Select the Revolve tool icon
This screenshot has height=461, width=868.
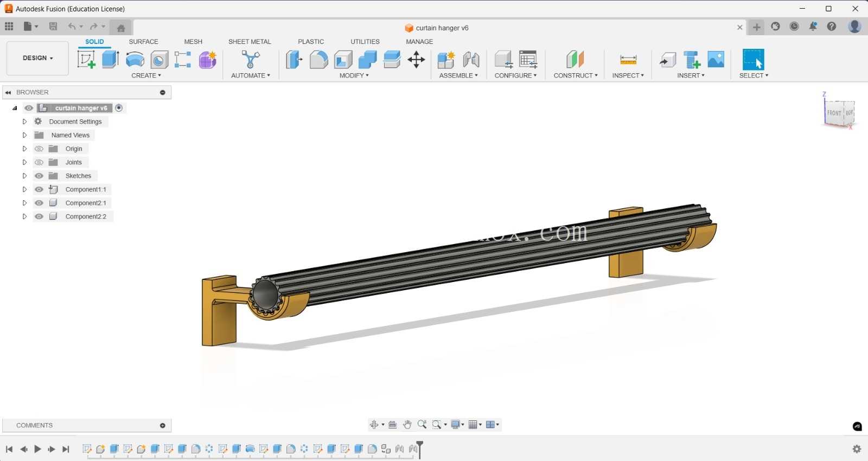[135, 59]
